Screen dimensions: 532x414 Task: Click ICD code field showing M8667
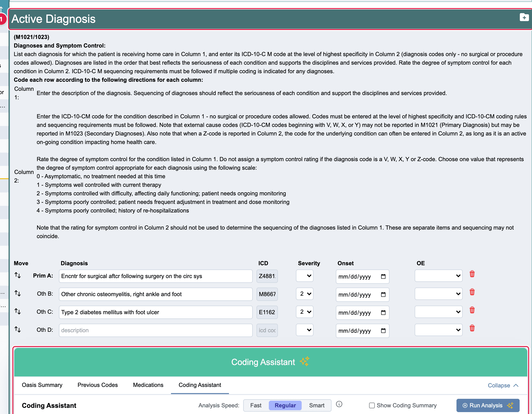pyautogui.click(x=267, y=294)
